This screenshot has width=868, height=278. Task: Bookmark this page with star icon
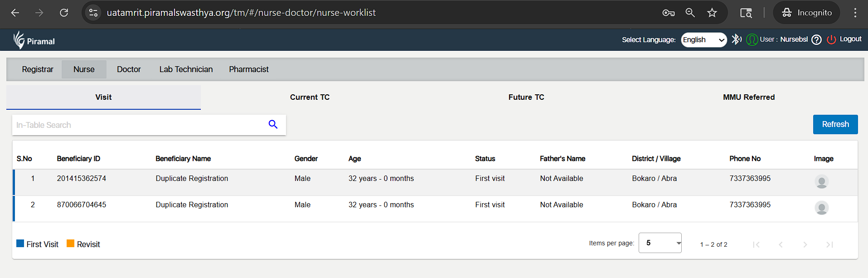[x=712, y=13]
